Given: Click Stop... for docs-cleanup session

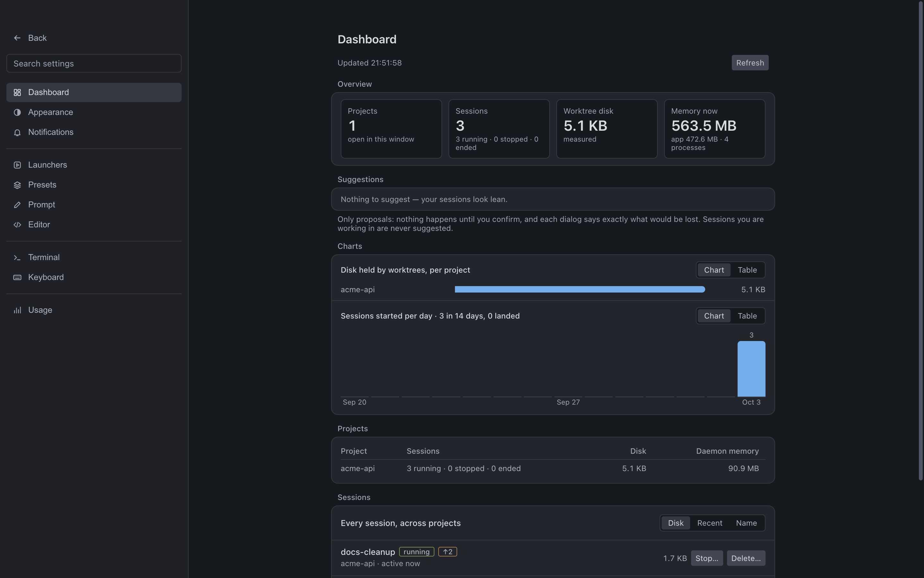Looking at the screenshot, I should [x=706, y=558].
